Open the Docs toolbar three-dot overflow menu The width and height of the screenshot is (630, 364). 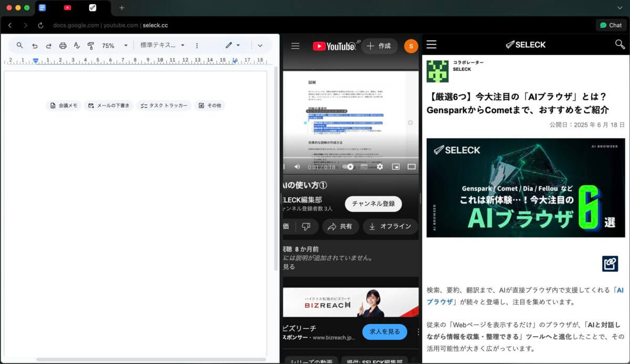[x=197, y=46]
